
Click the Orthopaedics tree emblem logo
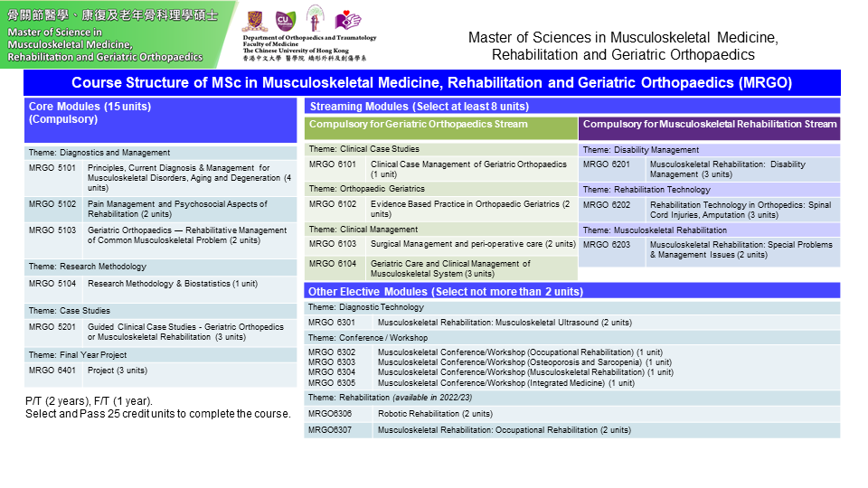(315, 18)
